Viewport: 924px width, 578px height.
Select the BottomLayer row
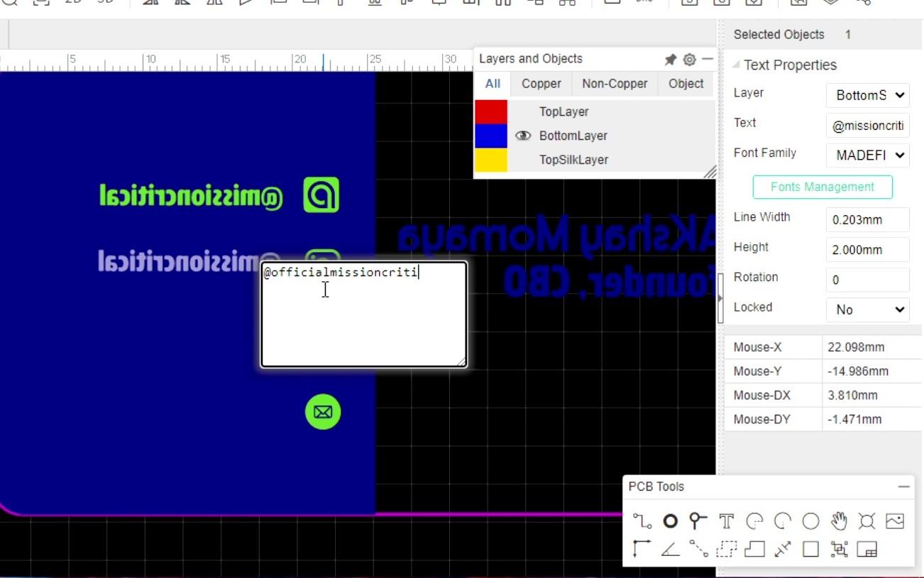point(595,136)
